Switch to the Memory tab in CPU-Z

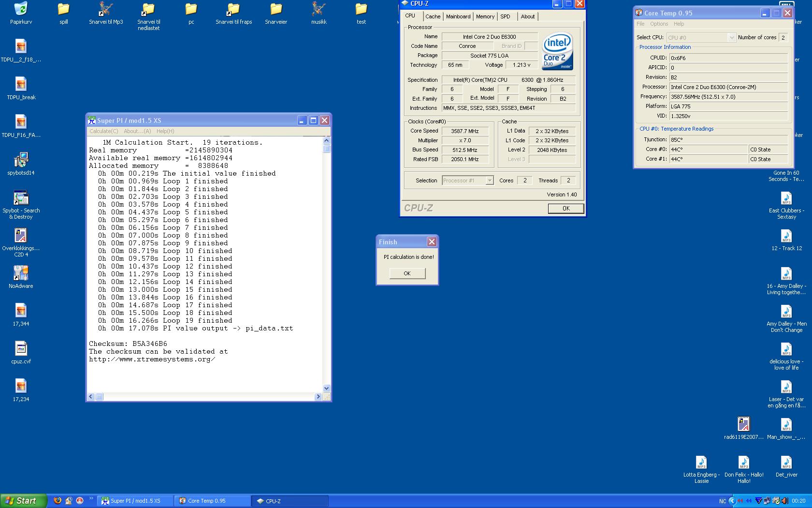pyautogui.click(x=485, y=16)
